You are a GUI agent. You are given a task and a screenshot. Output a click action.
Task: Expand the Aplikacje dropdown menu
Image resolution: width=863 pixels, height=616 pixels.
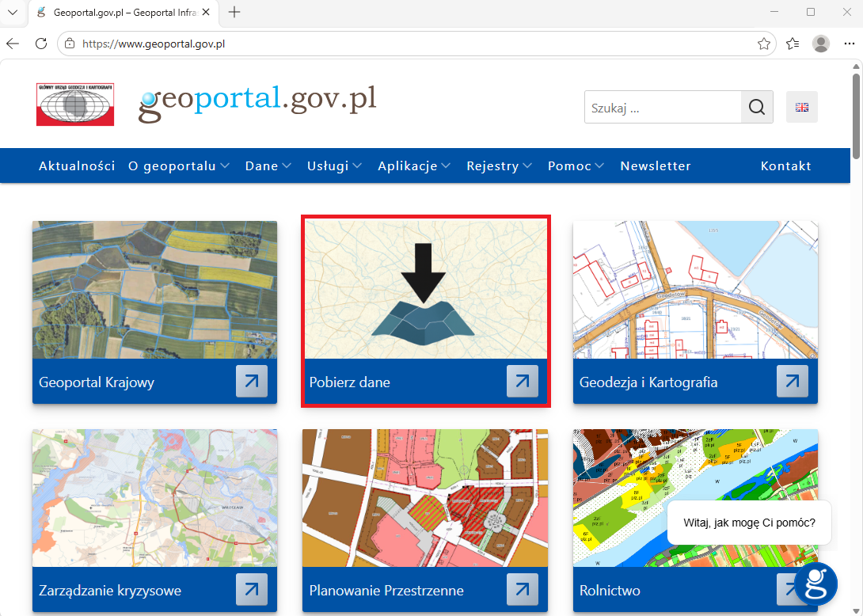(x=414, y=165)
